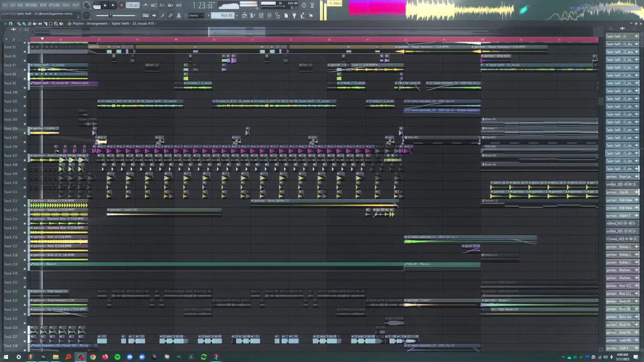Screen dimensions: 644x362
Task: Open the FILE menu
Action: coord(5,5)
